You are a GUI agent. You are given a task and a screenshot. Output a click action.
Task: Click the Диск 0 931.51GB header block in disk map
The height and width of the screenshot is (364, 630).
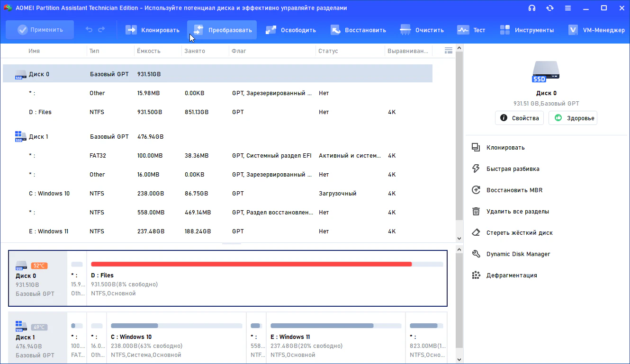38,278
